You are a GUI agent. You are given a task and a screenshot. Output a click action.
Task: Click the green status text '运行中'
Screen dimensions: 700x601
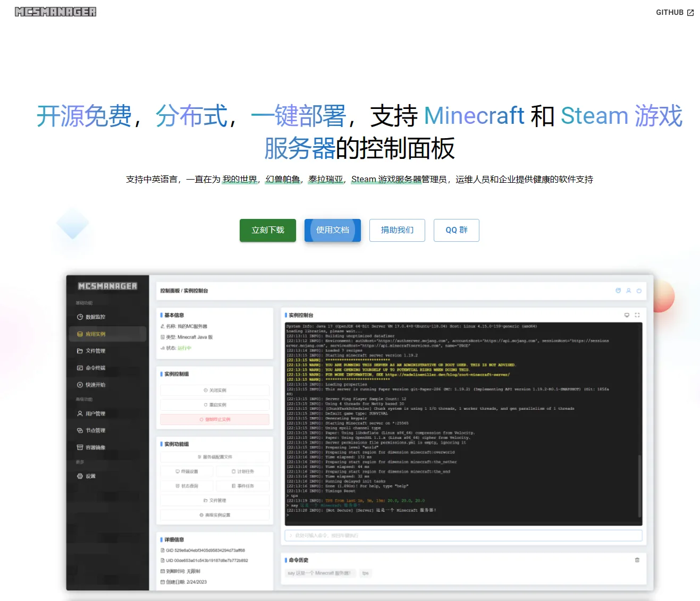tap(184, 348)
